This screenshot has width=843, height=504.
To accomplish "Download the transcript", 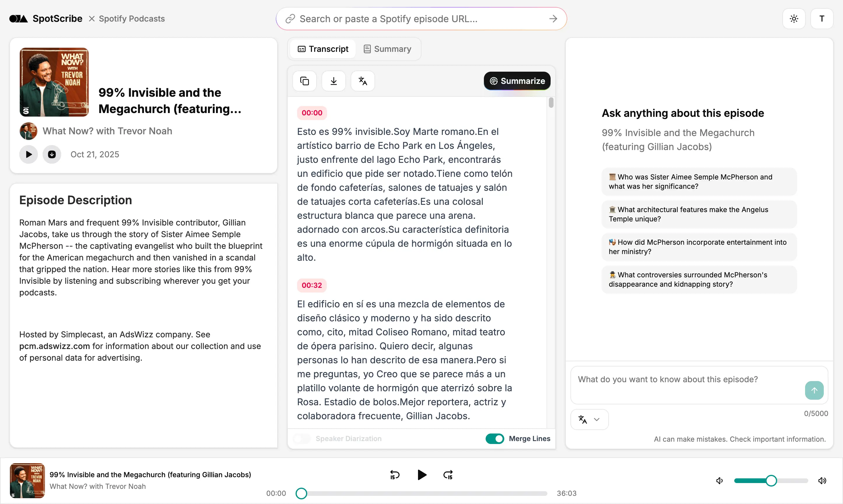I will [334, 81].
